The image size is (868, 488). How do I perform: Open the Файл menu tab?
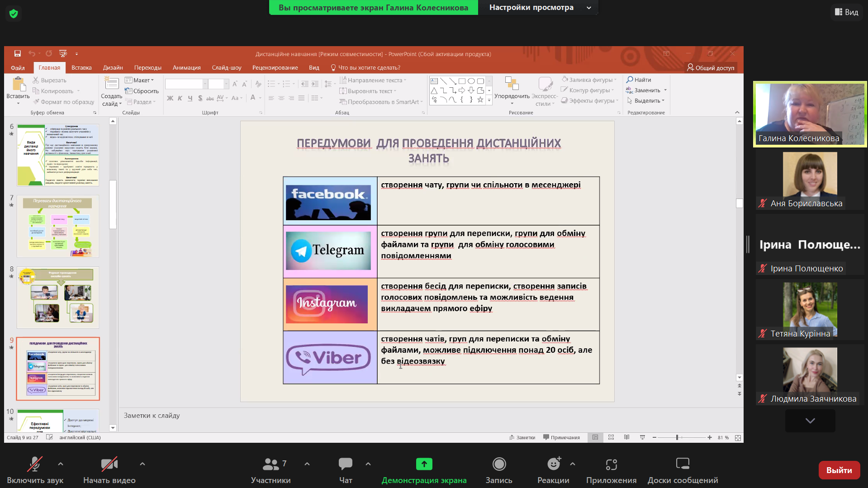coord(18,67)
